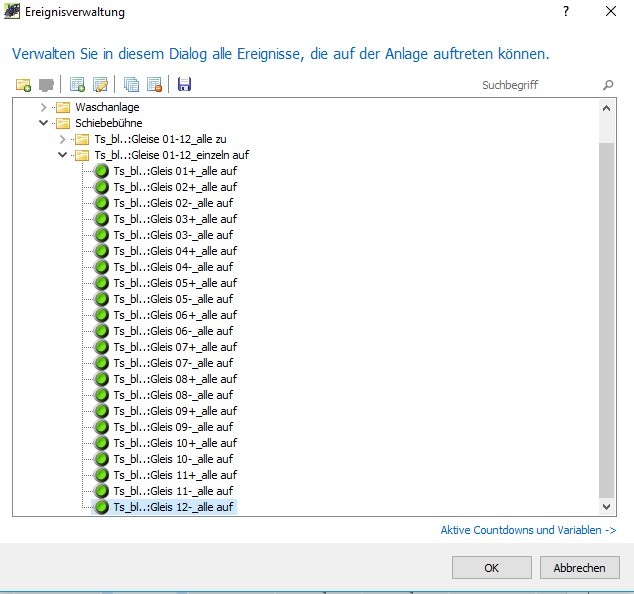Screen dimensions: 634x594
Task: Click the scrollbar up arrow
Action: [x=607, y=108]
